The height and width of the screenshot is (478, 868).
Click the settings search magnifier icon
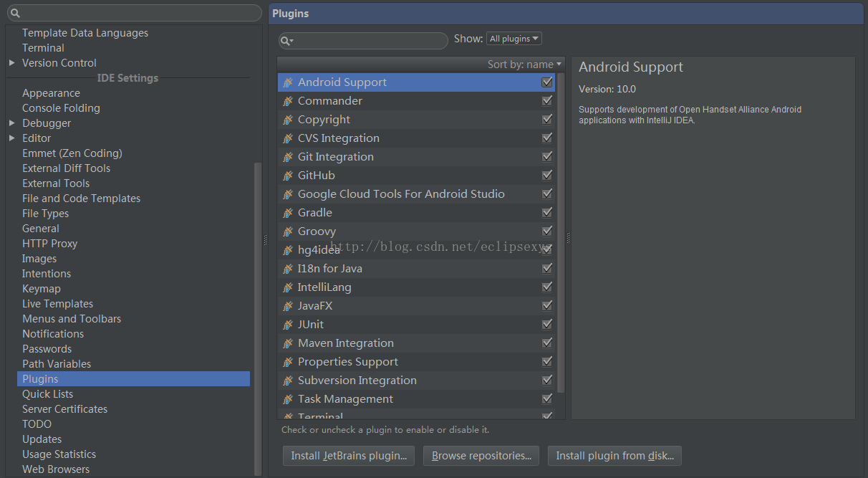(x=14, y=13)
